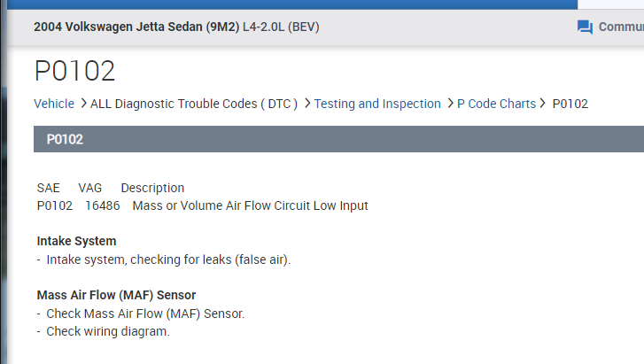
Task: Click the gray P0102 section header bar
Action: click(337, 139)
